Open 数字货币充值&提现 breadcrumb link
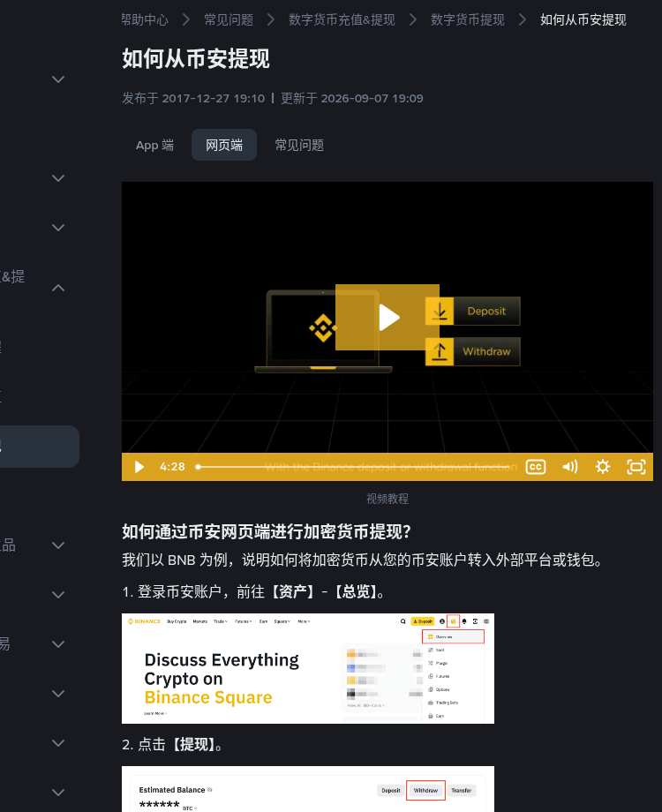Viewport: 662px width, 812px height. pyautogui.click(x=342, y=19)
